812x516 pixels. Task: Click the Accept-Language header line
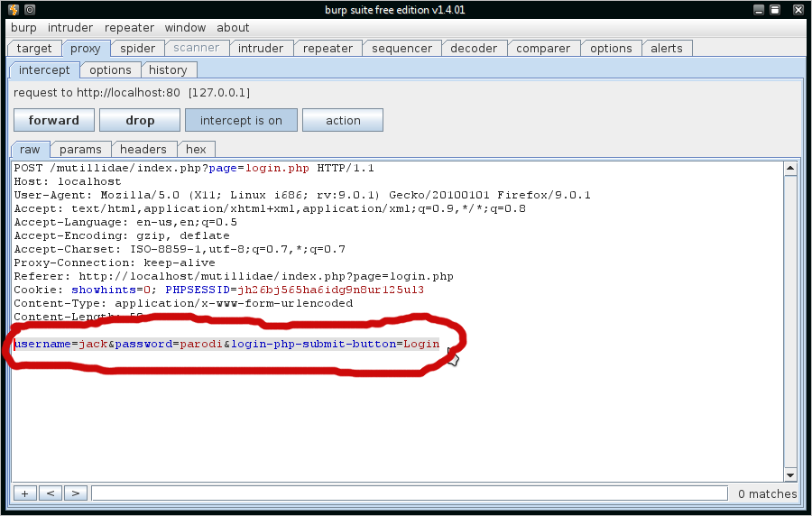pos(125,222)
